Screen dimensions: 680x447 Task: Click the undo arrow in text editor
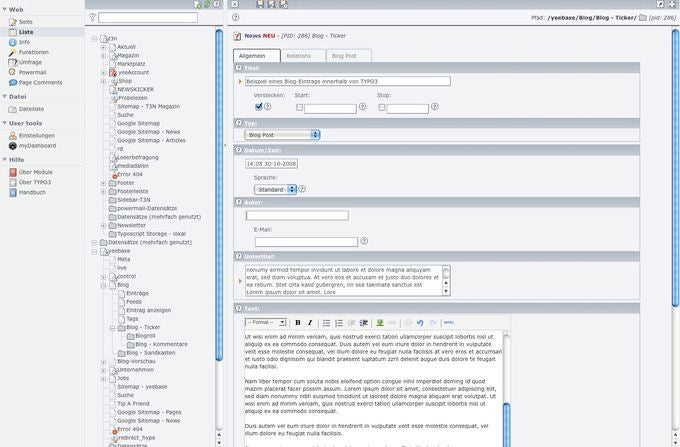(420, 323)
